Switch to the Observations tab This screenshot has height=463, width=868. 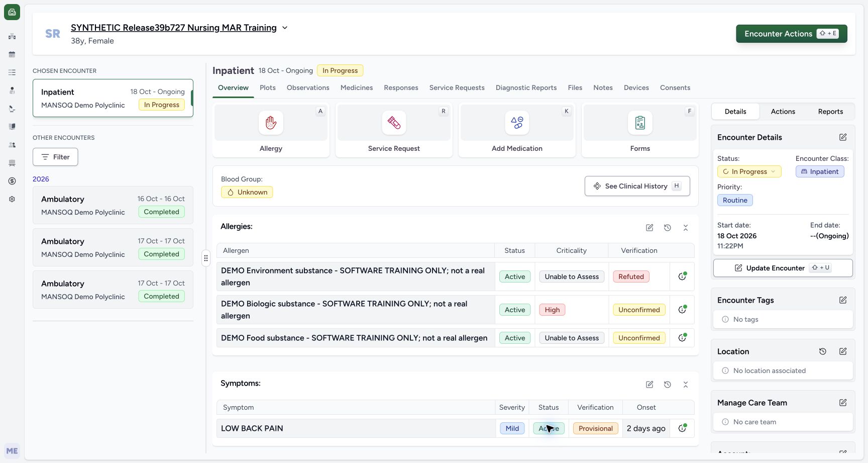pos(308,87)
